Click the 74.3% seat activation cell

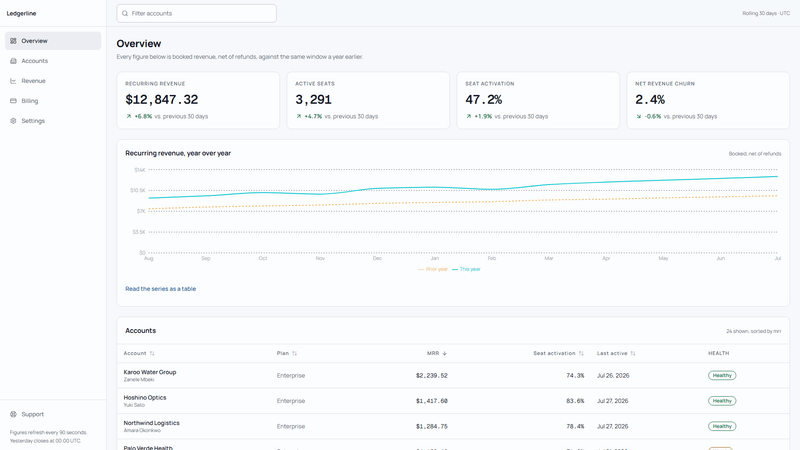click(575, 376)
